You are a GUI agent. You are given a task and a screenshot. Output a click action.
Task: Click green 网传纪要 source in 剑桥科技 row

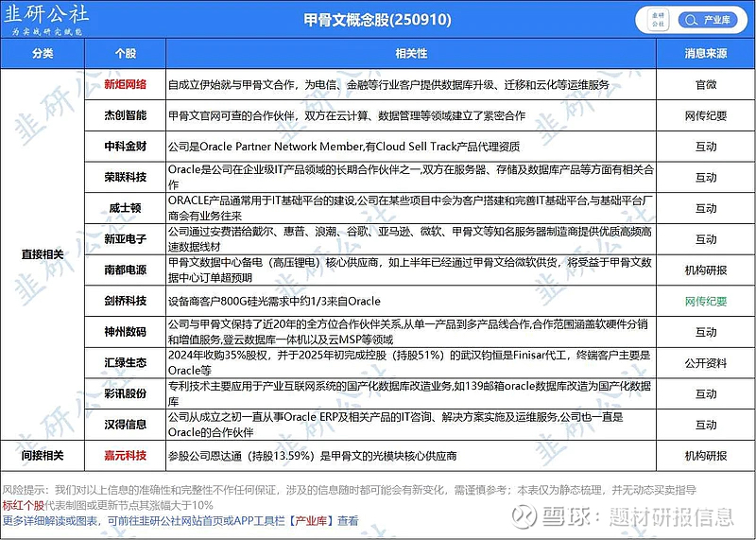[x=706, y=301]
